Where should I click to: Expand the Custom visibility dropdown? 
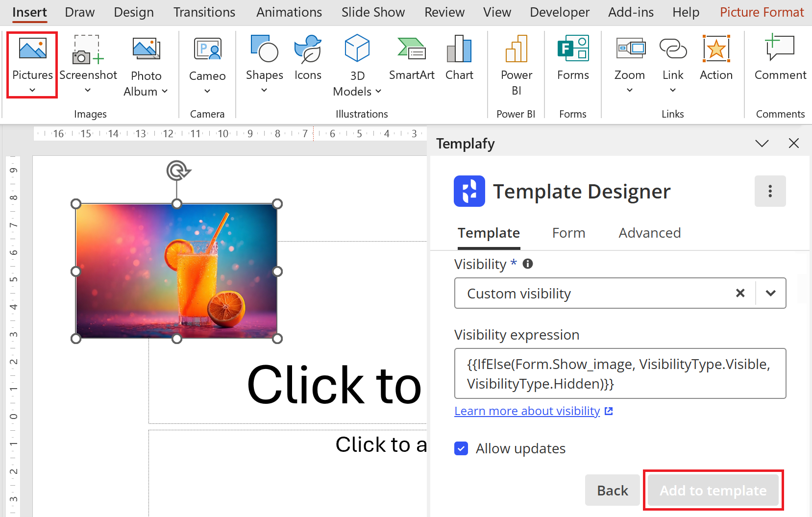[x=770, y=293]
